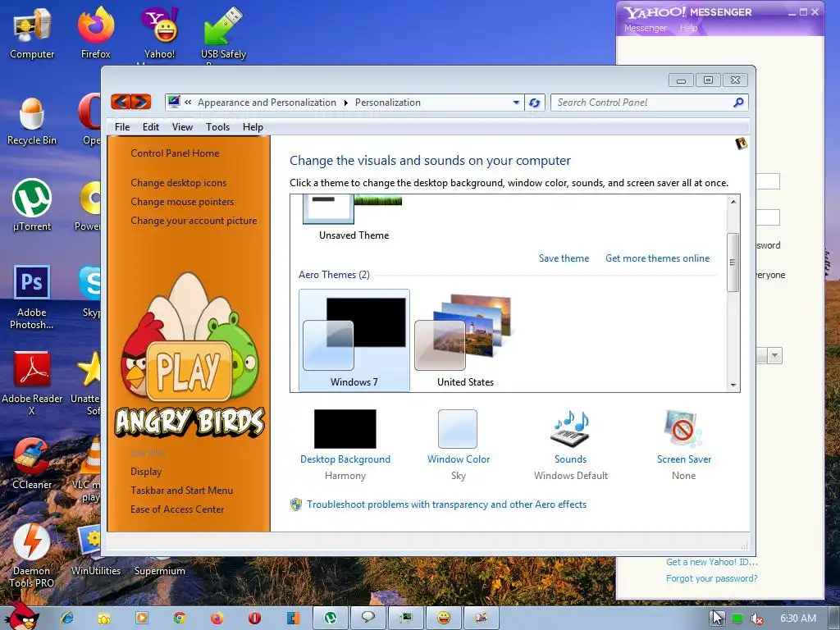Refresh the Control Panel address bar
Screen dimensions: 840x630
coord(535,103)
